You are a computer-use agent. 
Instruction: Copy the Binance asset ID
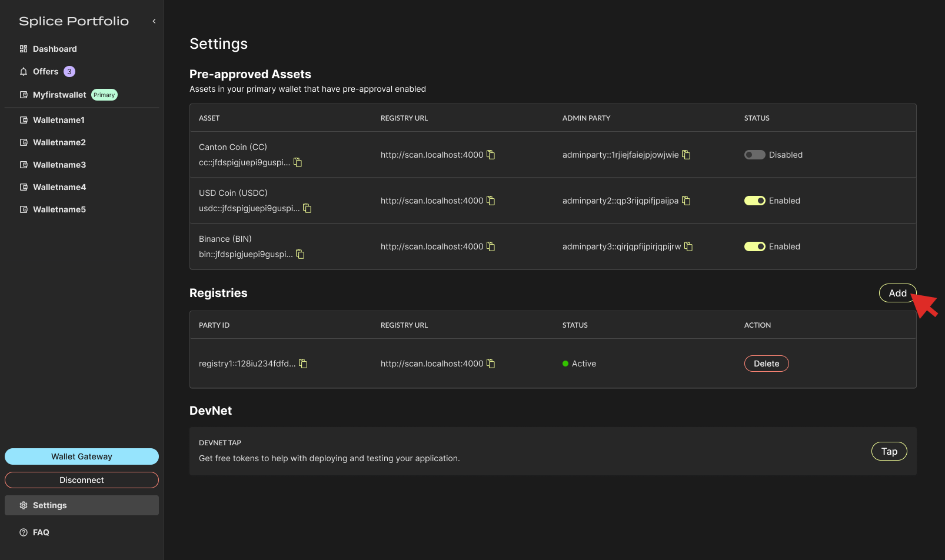300,254
